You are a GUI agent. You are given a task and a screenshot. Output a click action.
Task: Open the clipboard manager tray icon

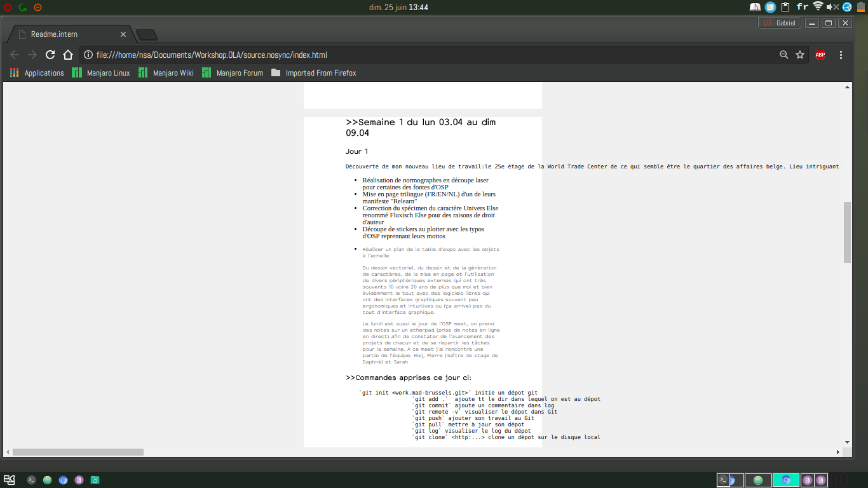[785, 7]
